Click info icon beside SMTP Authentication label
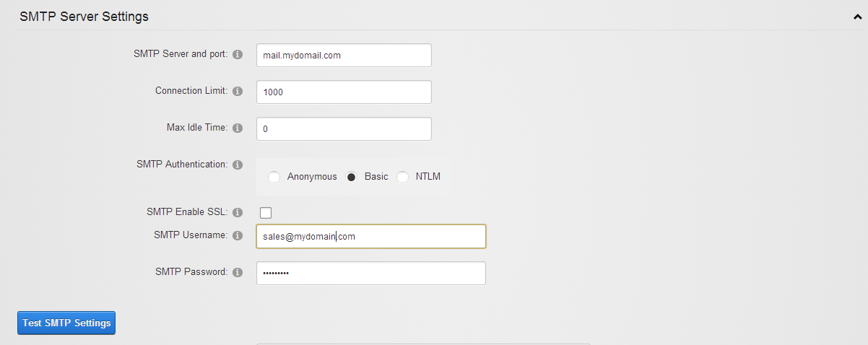 pyautogui.click(x=238, y=165)
